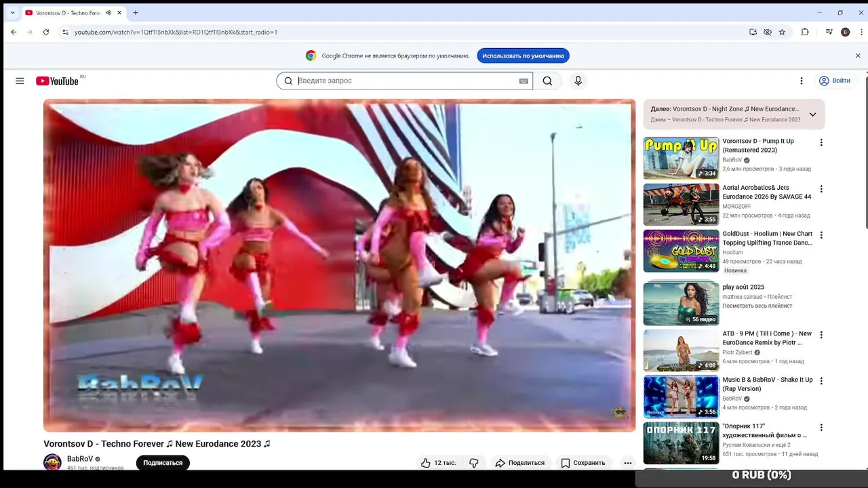Click the video player area
Screen dimensions: 868x488
coord(339,265)
